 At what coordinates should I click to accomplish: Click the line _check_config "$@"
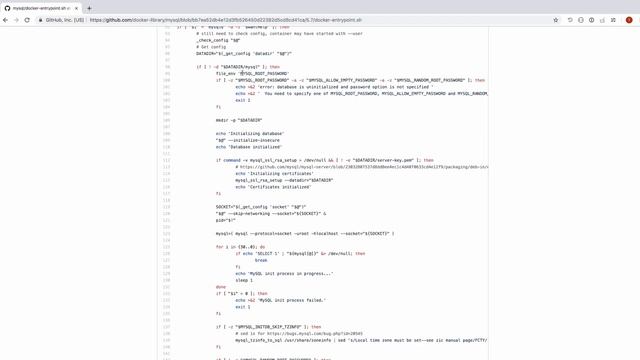[x=218, y=40]
